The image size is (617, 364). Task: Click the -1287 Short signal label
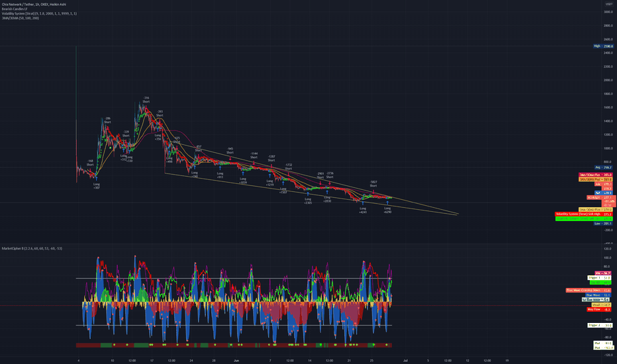click(271, 158)
